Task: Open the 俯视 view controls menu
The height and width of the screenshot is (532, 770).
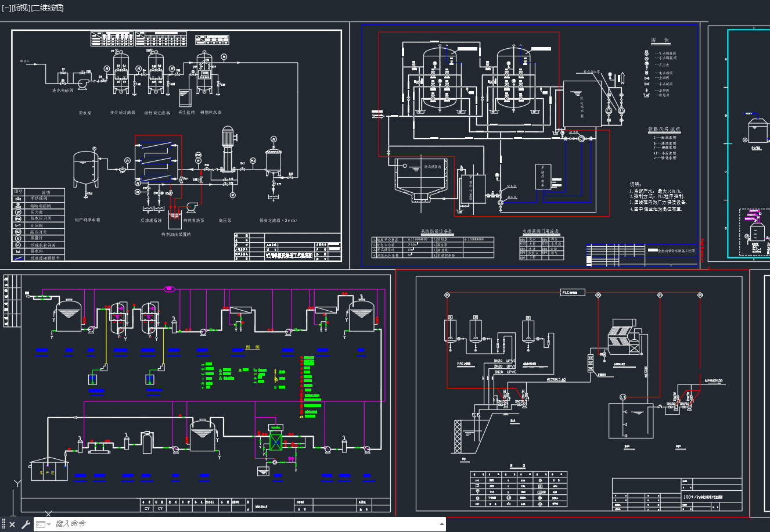Action: click(x=20, y=8)
